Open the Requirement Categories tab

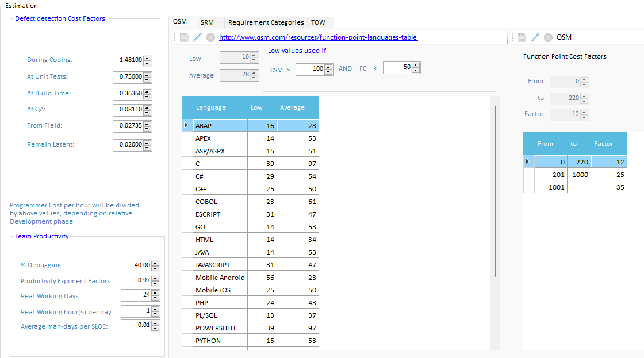coord(266,22)
